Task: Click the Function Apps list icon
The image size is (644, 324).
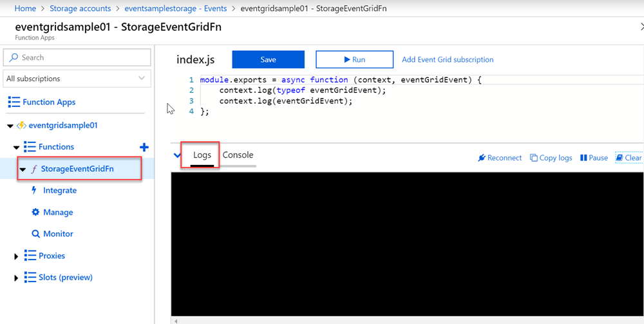Action: (14, 102)
